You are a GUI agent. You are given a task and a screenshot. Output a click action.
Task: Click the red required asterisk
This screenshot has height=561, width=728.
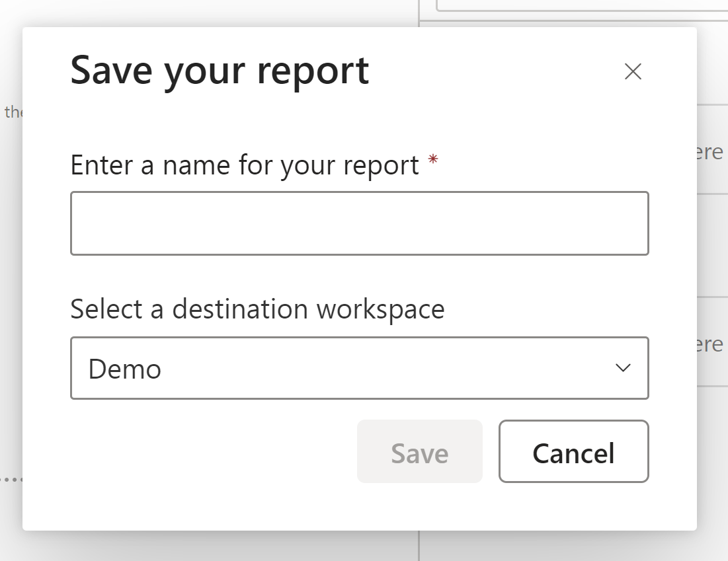click(x=433, y=161)
